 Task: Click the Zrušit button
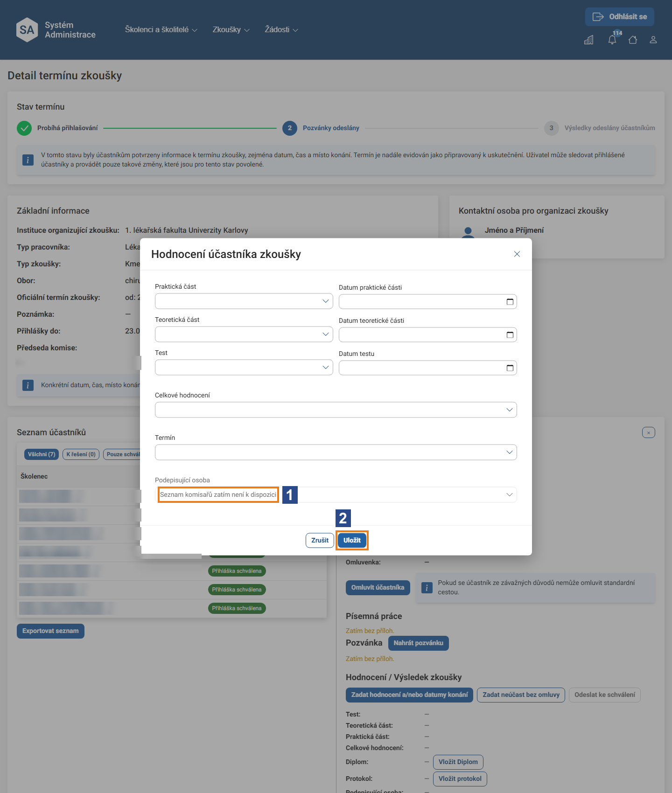click(320, 540)
